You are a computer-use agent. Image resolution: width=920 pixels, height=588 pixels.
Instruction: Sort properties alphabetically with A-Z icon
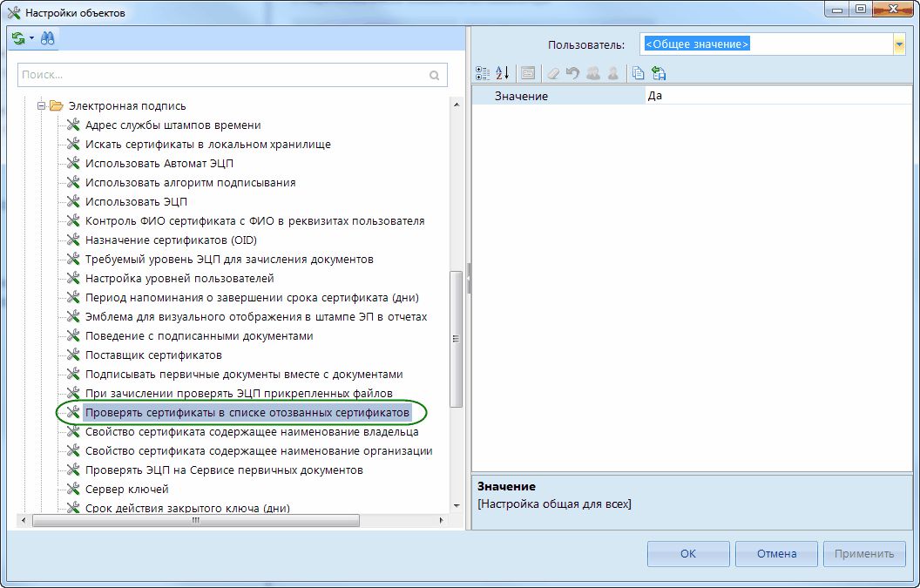click(x=503, y=73)
